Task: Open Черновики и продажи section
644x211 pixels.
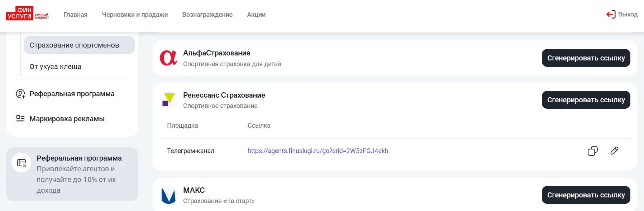Action: point(135,15)
